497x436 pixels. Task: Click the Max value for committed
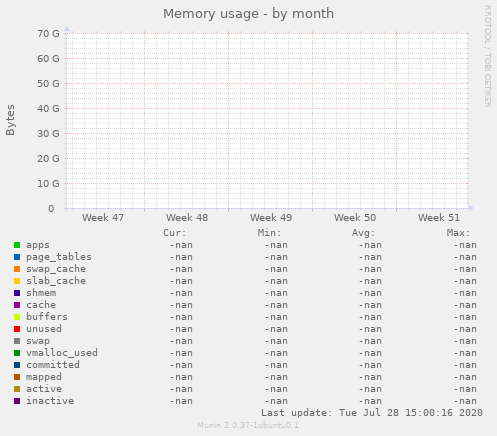click(x=465, y=365)
